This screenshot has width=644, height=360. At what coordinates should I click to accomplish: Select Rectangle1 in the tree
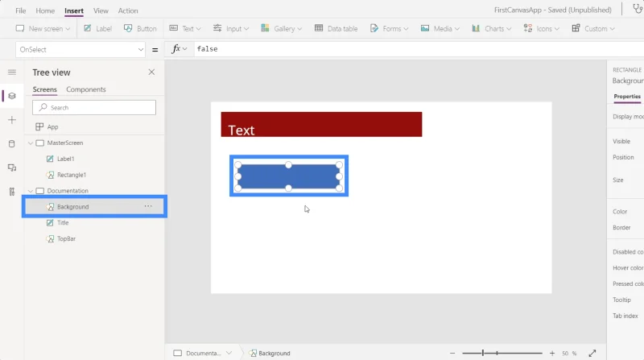72,175
